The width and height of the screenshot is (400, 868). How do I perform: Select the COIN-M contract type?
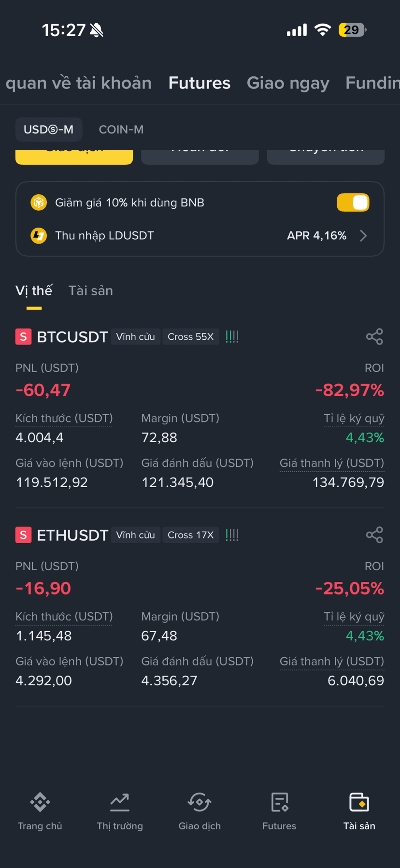coord(121,130)
